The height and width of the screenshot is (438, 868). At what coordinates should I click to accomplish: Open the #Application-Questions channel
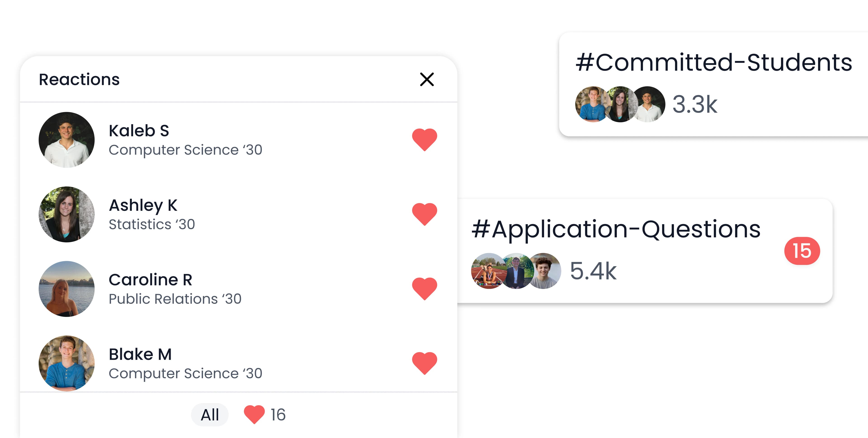(x=616, y=229)
